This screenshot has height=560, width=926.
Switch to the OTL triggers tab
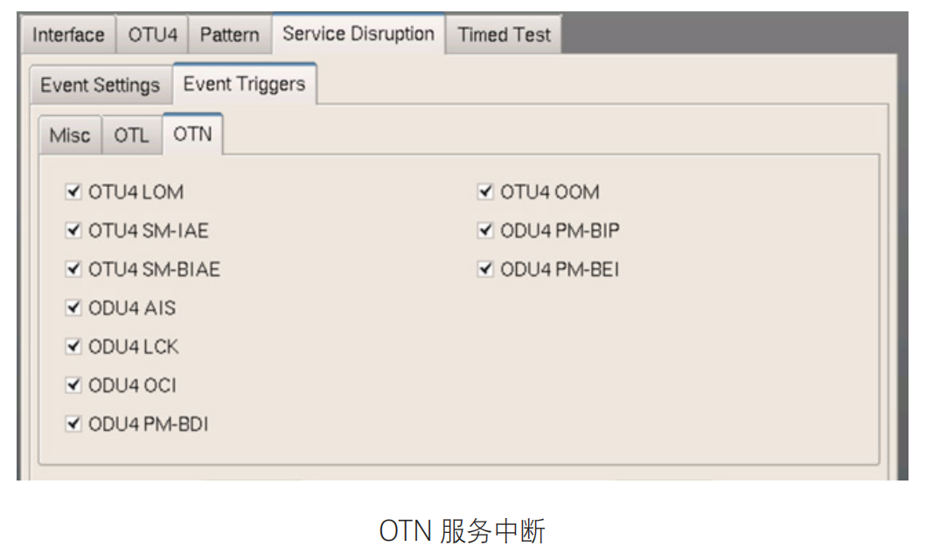tap(131, 135)
